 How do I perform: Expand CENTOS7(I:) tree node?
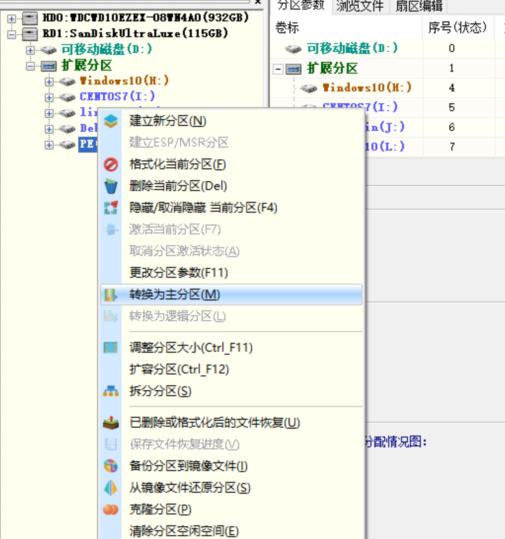(49, 97)
